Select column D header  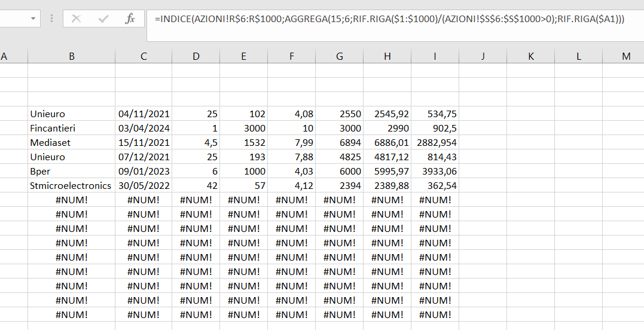pyautogui.click(x=196, y=56)
